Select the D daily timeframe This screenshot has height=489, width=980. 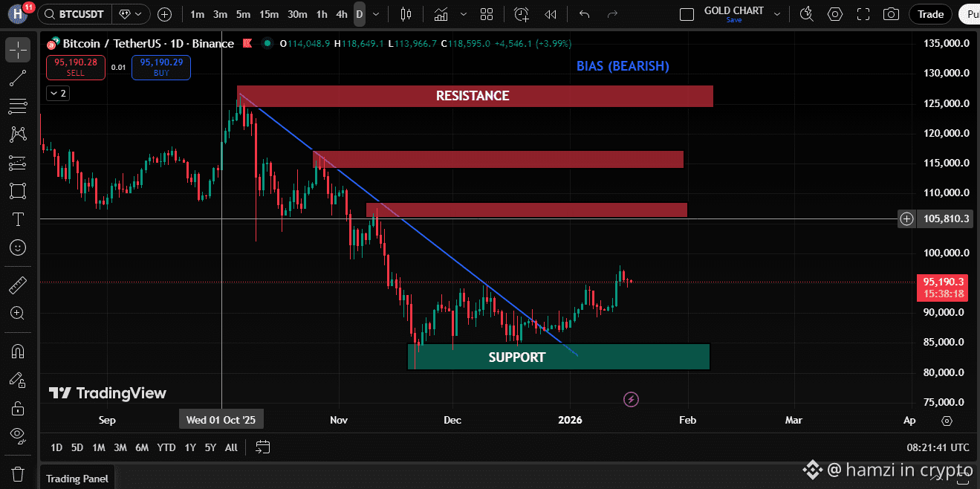[360, 14]
